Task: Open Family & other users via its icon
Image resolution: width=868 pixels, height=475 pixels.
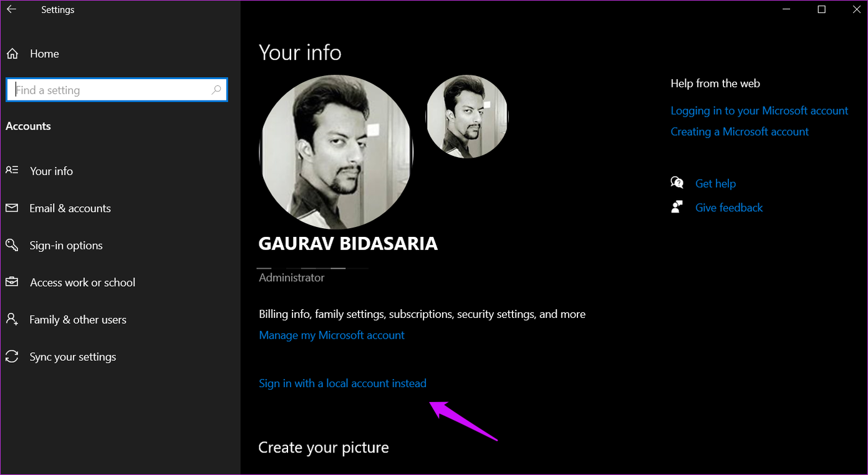Action: (12, 319)
